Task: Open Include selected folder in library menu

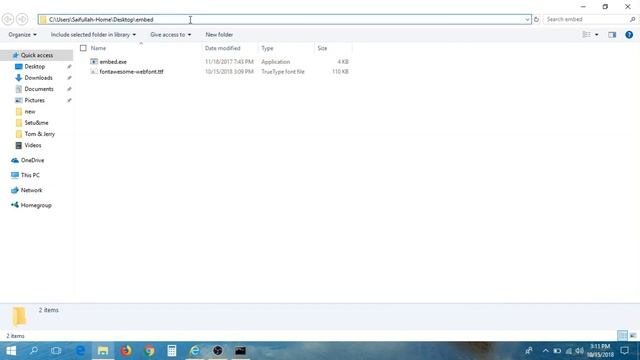Action: [93, 35]
